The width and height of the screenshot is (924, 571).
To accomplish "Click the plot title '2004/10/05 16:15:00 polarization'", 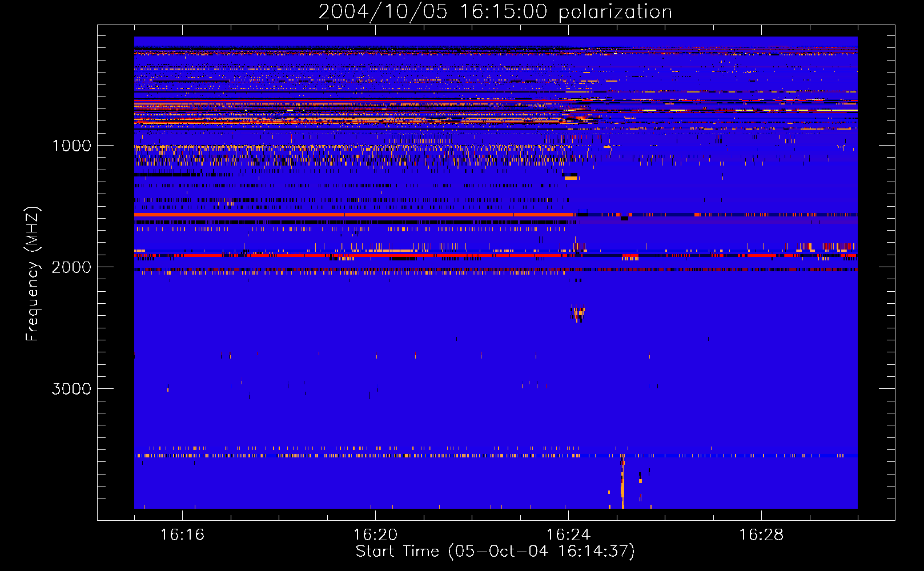I will tap(495, 12).
